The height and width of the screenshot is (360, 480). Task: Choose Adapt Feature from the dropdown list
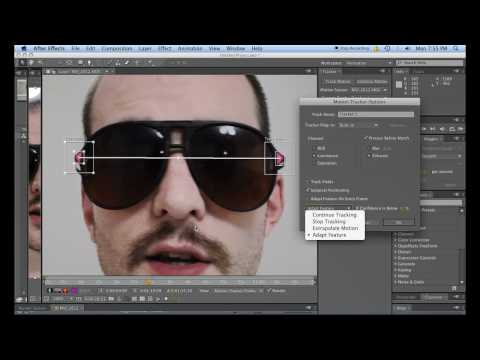pyautogui.click(x=335, y=235)
